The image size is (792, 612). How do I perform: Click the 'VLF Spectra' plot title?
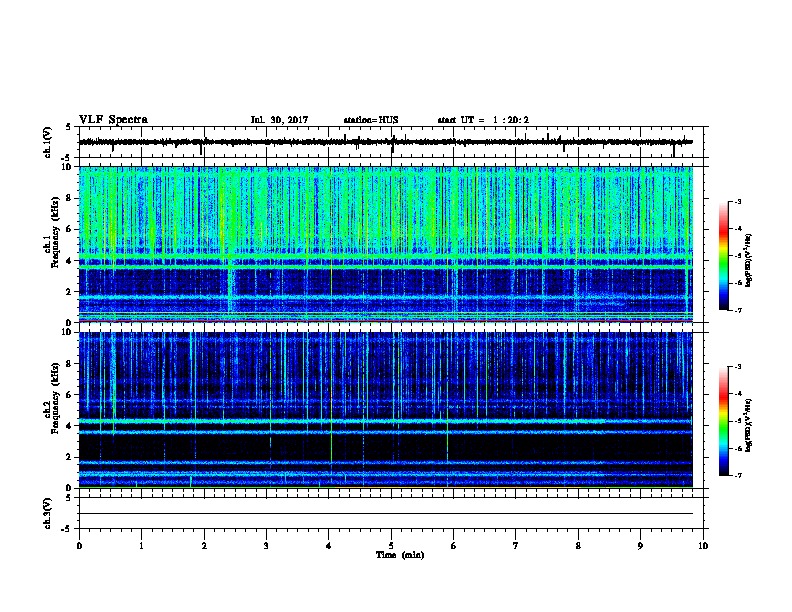[x=113, y=120]
